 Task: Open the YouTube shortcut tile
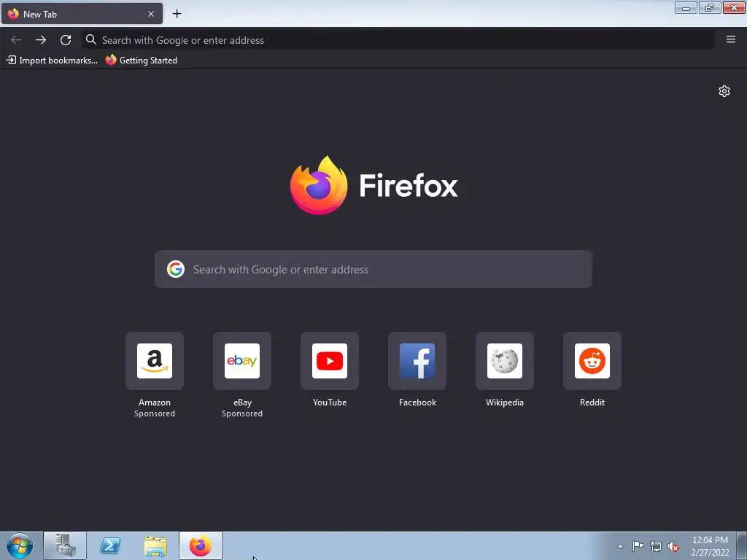pyautogui.click(x=330, y=361)
